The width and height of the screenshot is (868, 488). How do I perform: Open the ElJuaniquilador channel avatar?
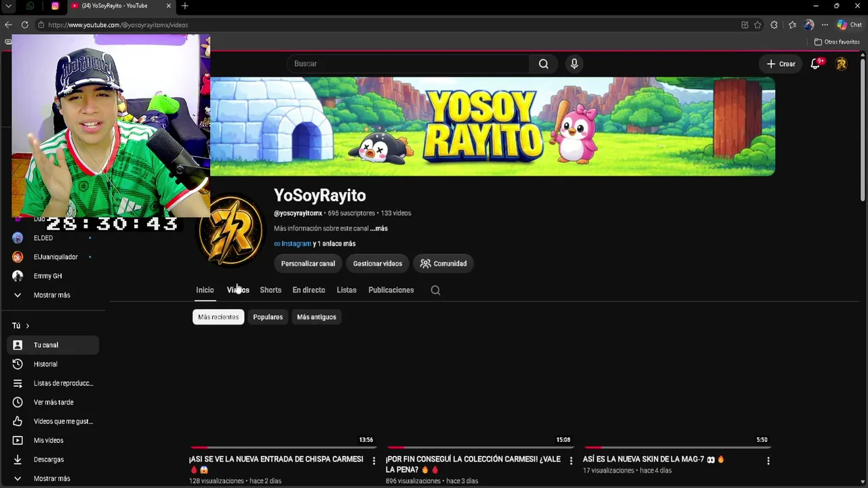(x=18, y=257)
